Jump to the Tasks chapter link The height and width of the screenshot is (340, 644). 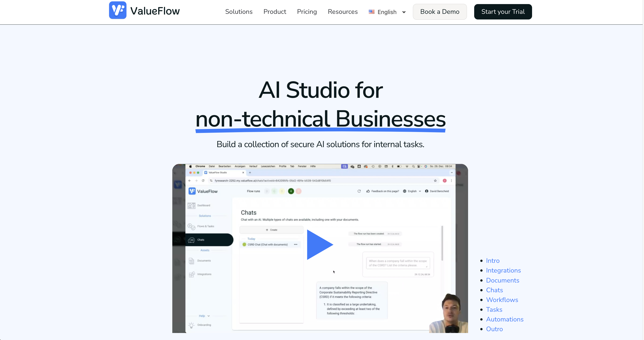494,309
